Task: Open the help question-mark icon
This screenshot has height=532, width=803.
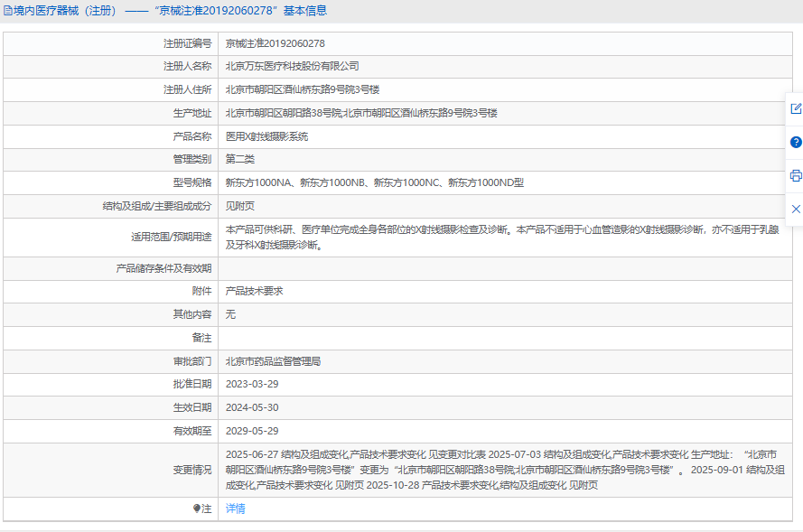Action: [796, 142]
